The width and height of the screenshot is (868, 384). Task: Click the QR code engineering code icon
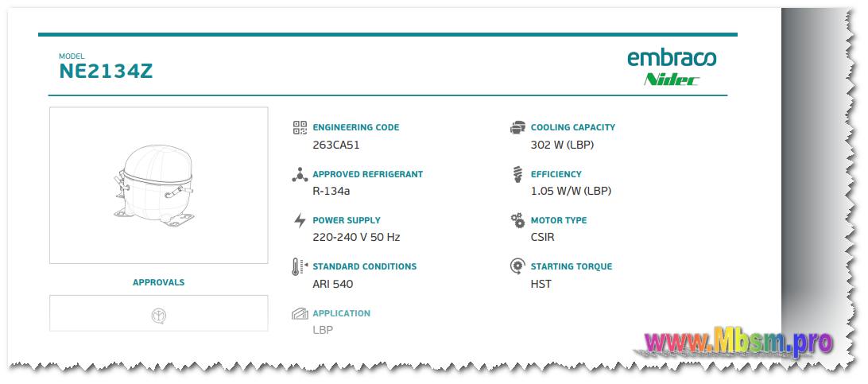tap(300, 128)
